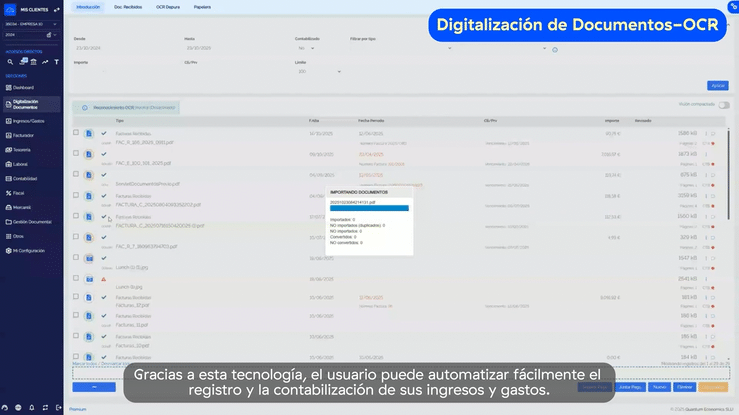Check the box for FAC_E_100_101_2025.pdf
Image resolution: width=739 pixels, height=415 pixels.
click(x=76, y=154)
